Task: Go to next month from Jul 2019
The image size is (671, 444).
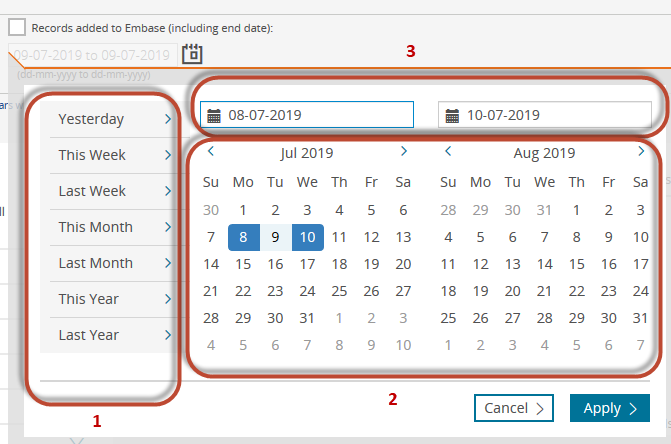Action: 403,152
